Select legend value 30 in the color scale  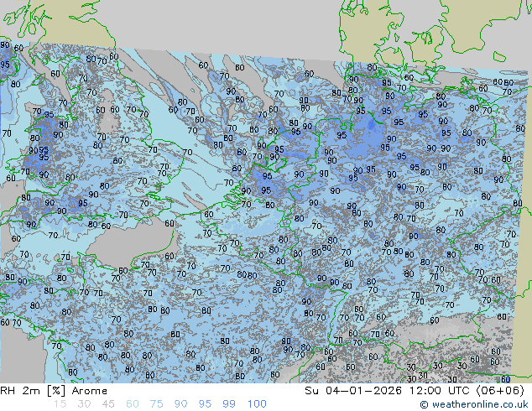84,404
